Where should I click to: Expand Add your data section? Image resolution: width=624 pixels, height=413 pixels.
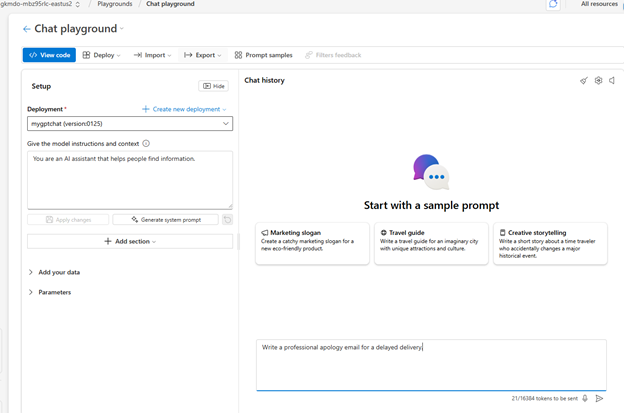55,272
